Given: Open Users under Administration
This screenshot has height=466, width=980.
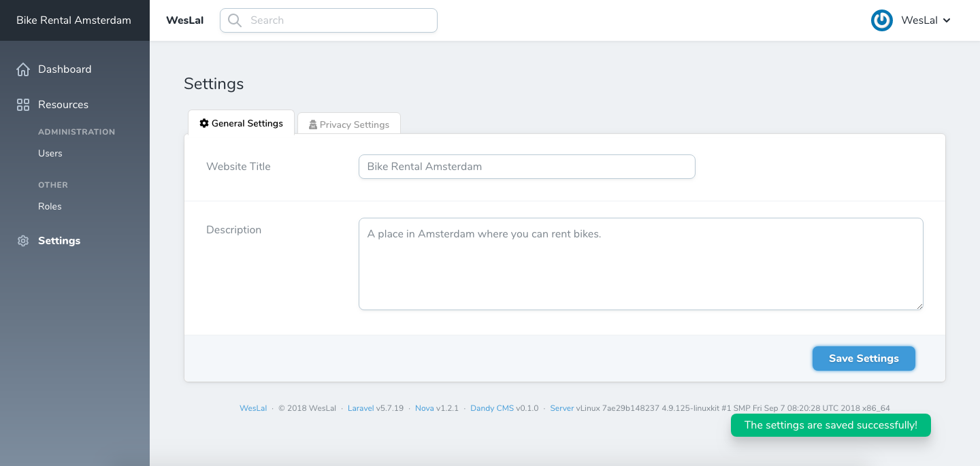Looking at the screenshot, I should click(x=50, y=153).
